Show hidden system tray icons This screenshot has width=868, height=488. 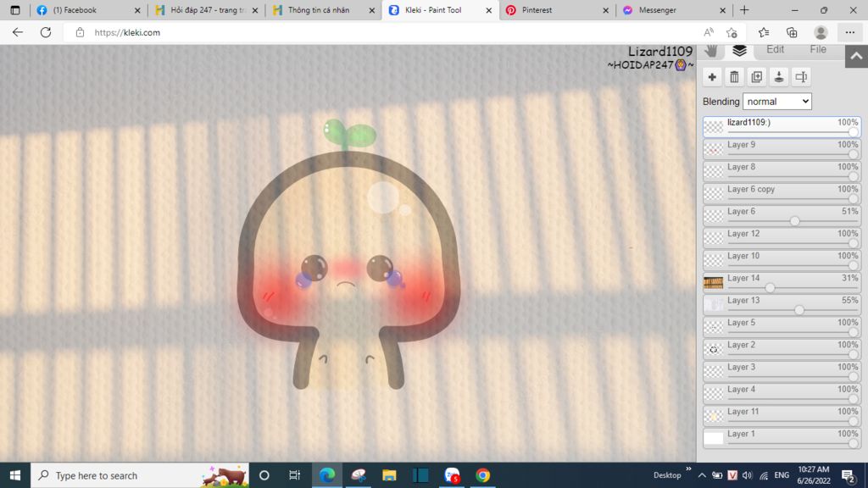pyautogui.click(x=701, y=475)
